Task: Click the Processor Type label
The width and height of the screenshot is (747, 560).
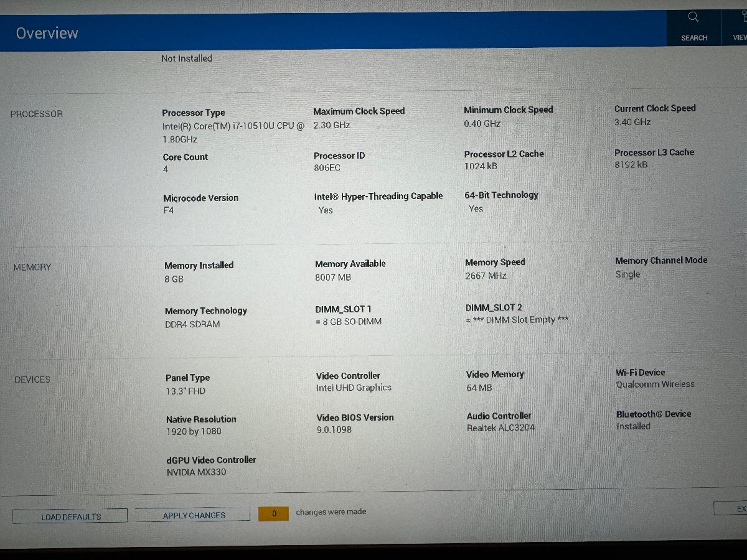Action: [194, 113]
